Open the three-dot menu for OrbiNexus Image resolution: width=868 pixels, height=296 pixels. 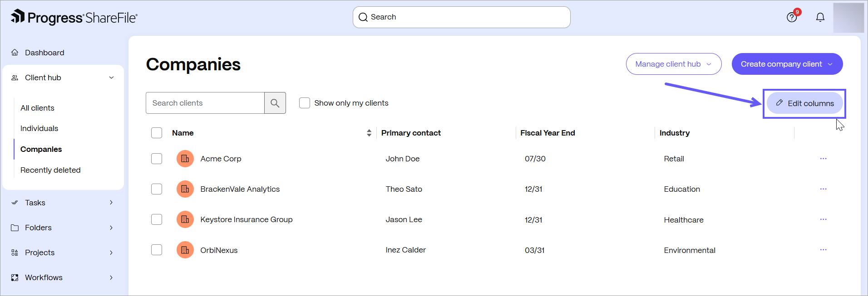tap(823, 250)
